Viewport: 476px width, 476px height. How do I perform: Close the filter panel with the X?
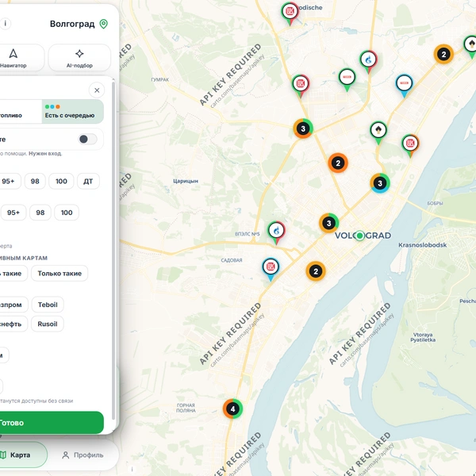(97, 90)
